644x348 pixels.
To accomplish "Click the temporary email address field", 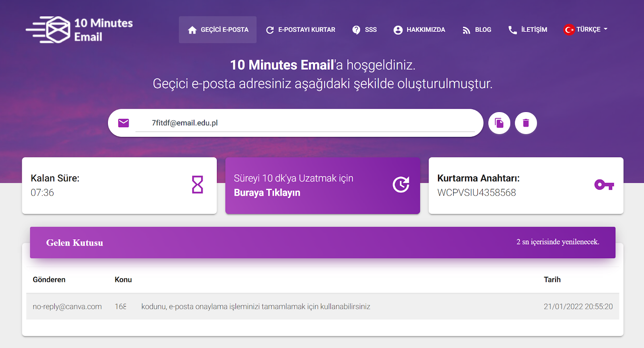I will tap(305, 123).
